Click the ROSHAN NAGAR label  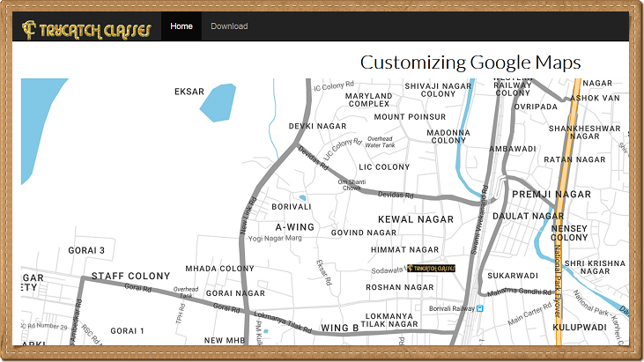point(400,287)
